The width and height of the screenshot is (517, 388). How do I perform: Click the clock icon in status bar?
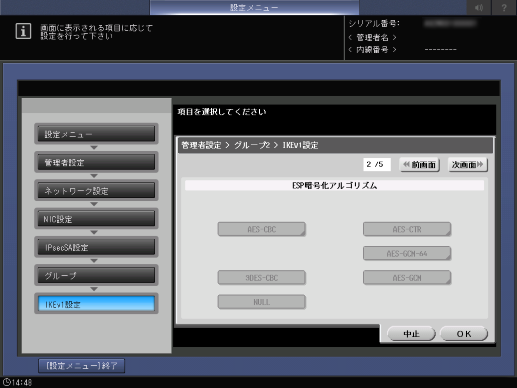tap(6, 382)
